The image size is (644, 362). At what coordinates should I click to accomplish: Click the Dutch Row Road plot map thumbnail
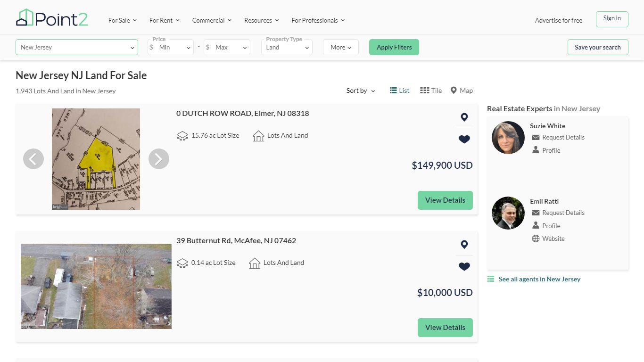click(96, 159)
